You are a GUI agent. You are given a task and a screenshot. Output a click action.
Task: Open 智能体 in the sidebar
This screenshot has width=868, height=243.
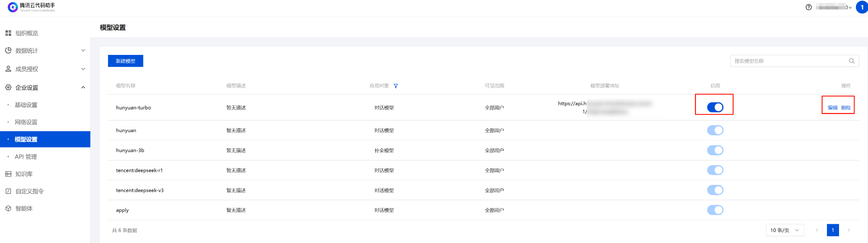point(24,209)
